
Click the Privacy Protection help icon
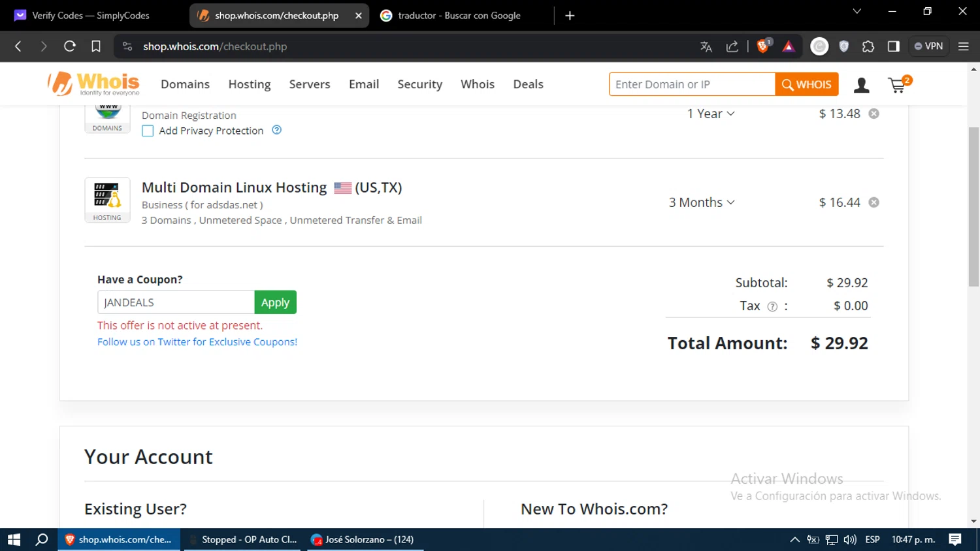(x=277, y=130)
